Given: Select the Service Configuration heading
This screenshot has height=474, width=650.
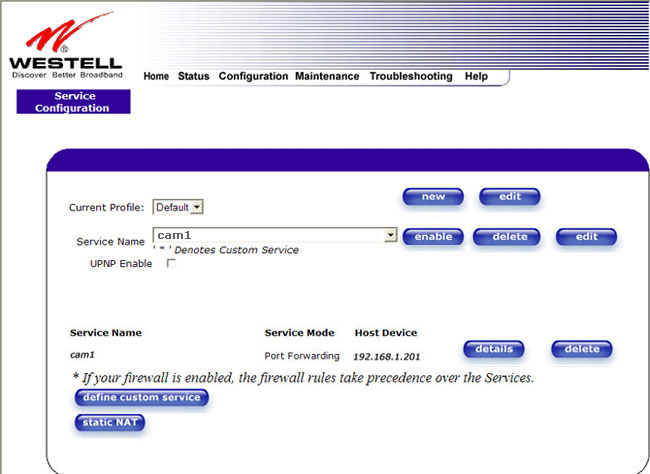Looking at the screenshot, I should pos(73,102).
